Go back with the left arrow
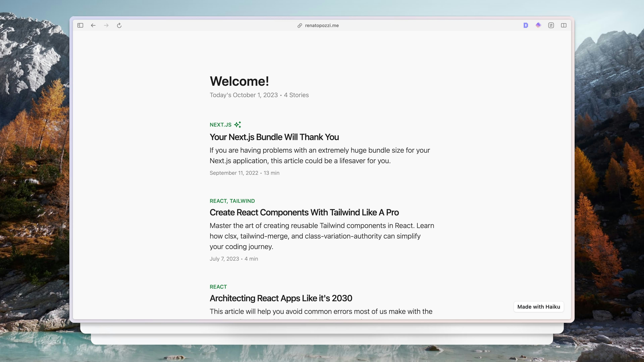The image size is (644, 362). (x=93, y=25)
